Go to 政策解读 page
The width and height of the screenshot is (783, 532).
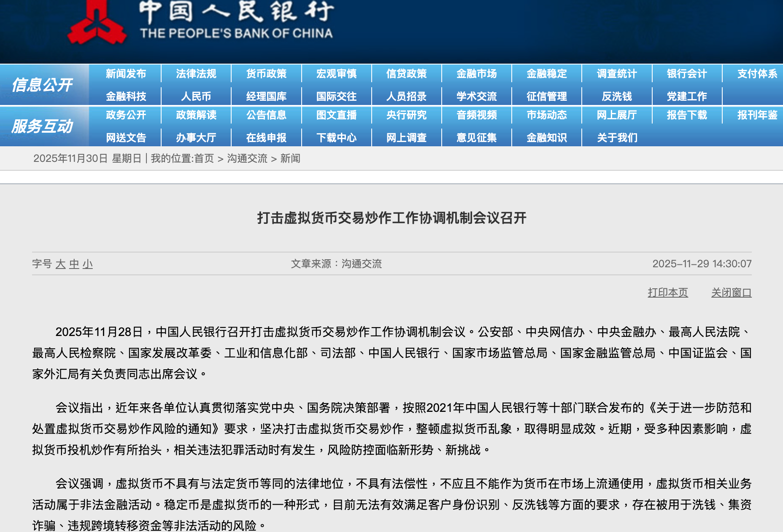click(x=196, y=115)
